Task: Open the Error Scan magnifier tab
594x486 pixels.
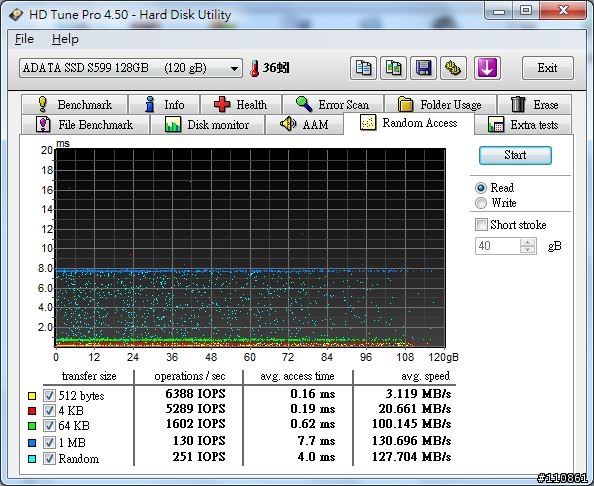Action: [333, 105]
